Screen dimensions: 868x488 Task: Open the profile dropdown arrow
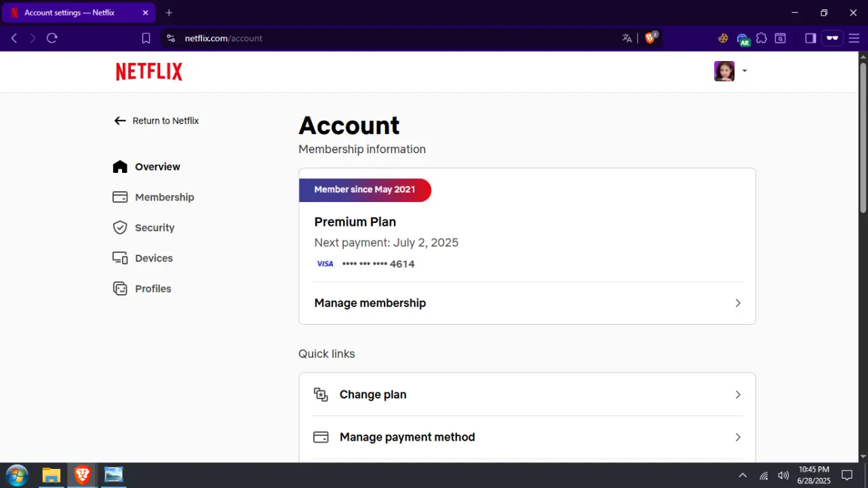[x=745, y=70]
